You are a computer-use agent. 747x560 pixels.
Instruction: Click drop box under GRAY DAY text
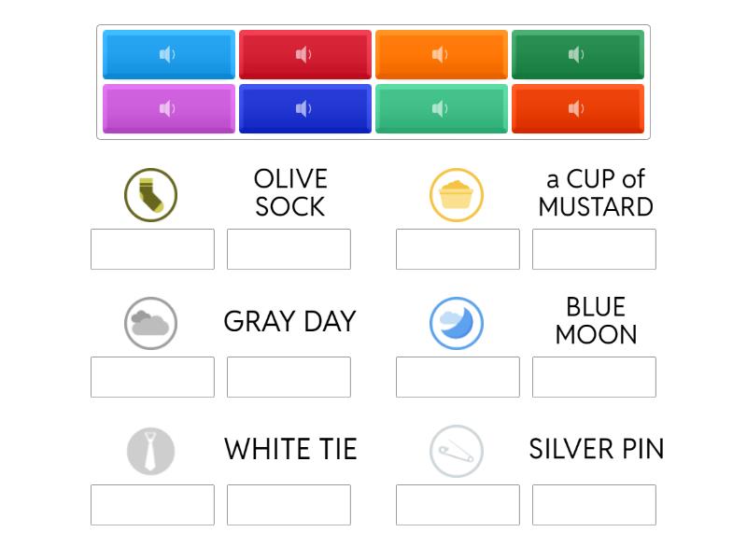289,377
